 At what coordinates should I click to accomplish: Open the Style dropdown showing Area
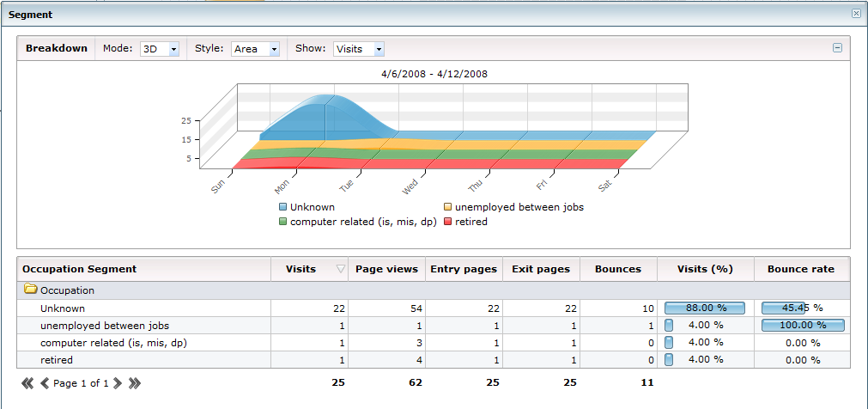(256, 49)
